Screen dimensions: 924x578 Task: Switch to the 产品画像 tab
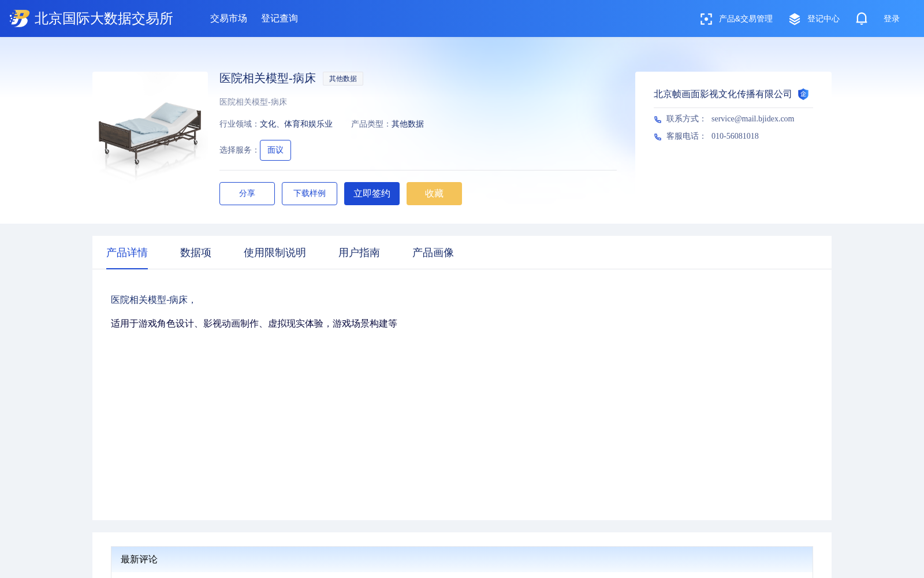click(433, 253)
